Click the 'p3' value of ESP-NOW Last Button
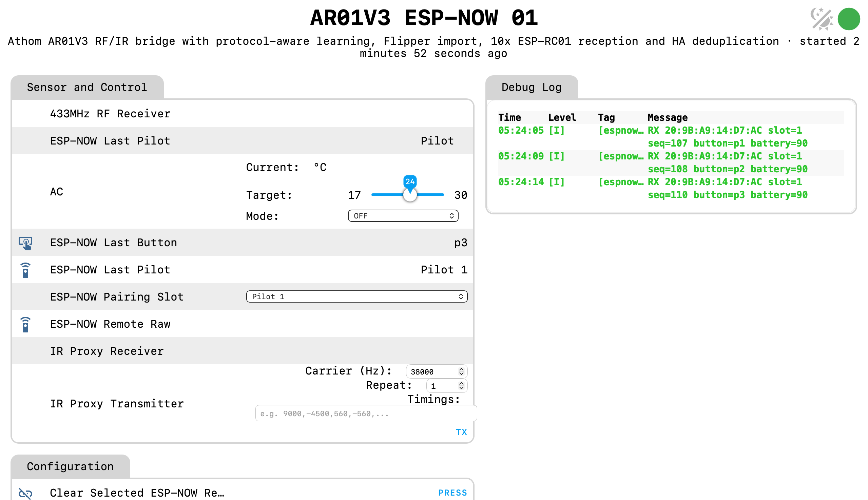 coord(461,243)
